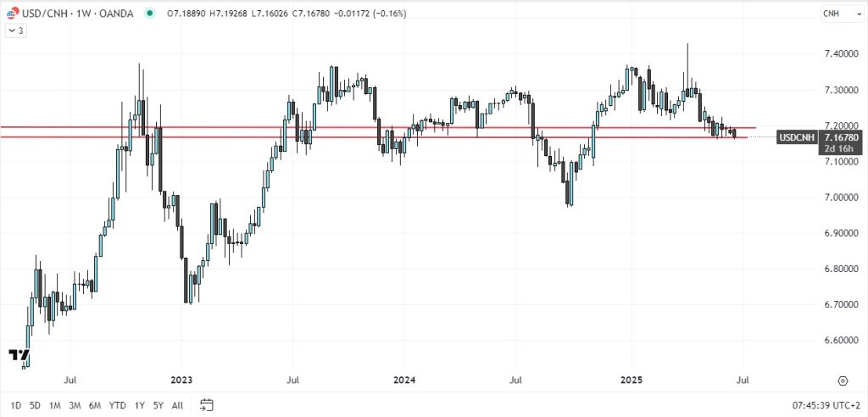Switch to the 3M range
The image size is (868, 417).
tap(75, 405)
